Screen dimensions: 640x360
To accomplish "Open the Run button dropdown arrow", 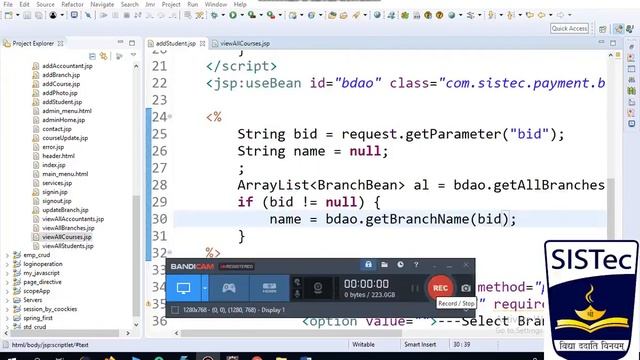I will 242,15.
